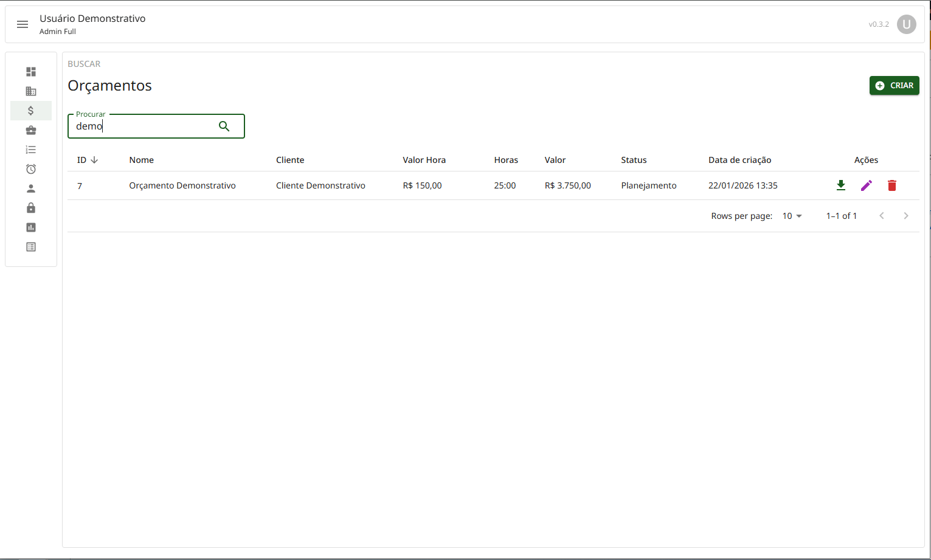The width and height of the screenshot is (931, 560).
Task: Click the CRIAR button
Action: click(x=894, y=86)
